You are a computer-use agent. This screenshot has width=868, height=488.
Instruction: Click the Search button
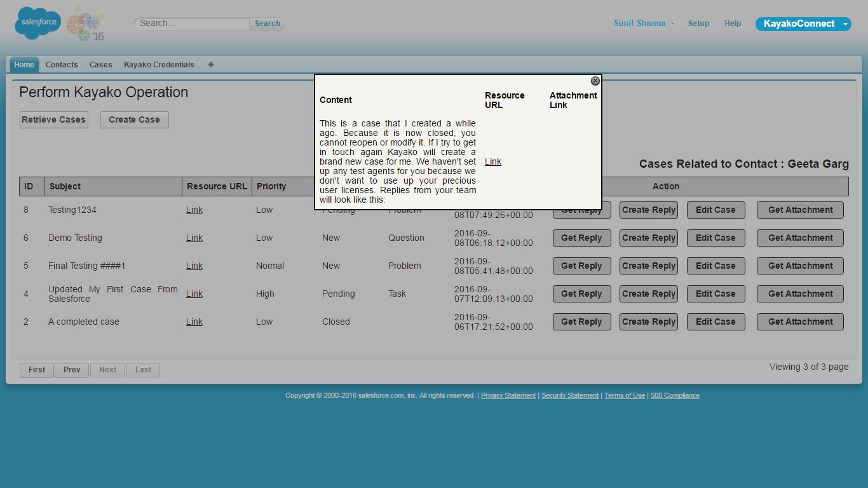point(268,24)
